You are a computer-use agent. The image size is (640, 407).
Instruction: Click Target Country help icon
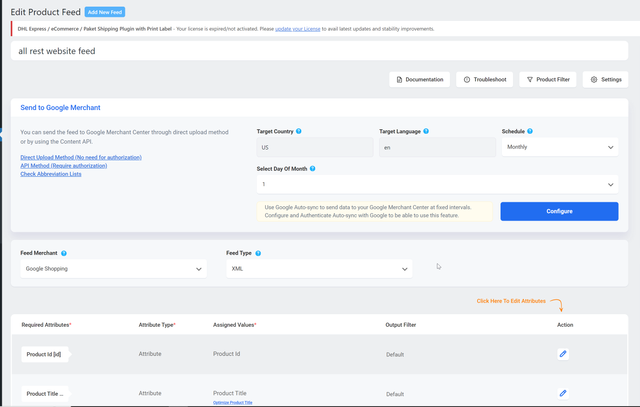point(299,131)
